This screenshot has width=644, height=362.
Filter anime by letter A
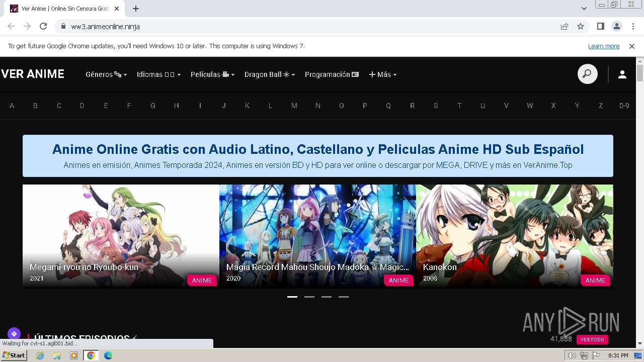12,106
